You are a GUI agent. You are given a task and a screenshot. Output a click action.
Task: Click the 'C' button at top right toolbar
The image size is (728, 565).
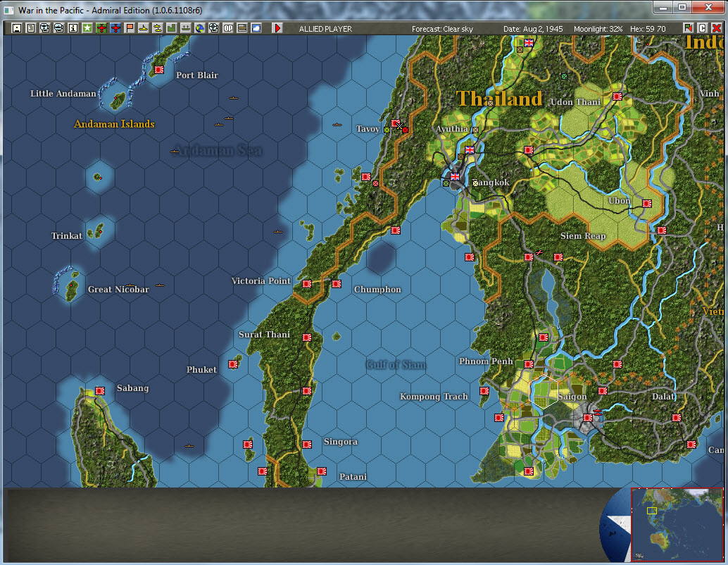tap(702, 28)
